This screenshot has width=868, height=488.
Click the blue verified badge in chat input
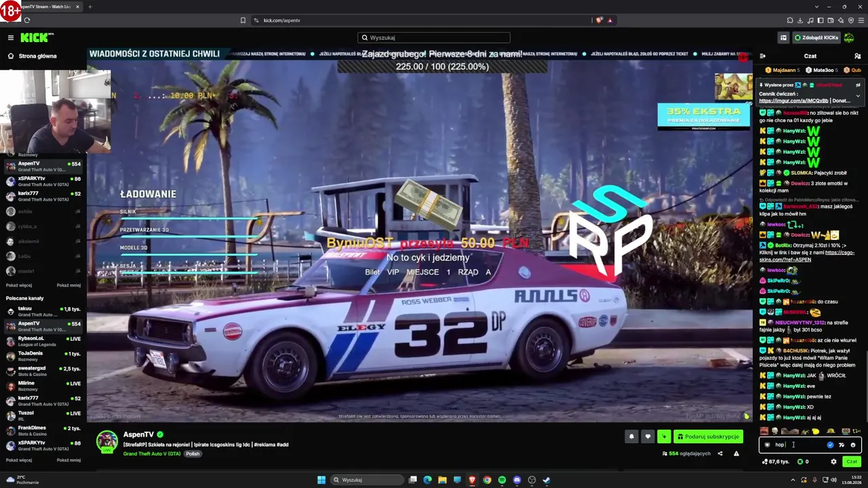click(x=830, y=445)
